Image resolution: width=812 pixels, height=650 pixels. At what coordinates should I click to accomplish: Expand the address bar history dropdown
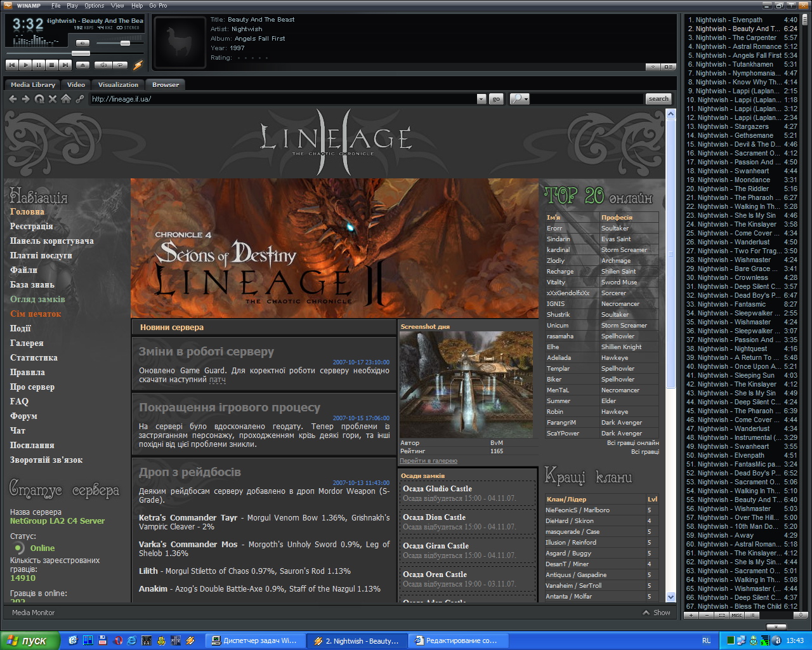481,99
